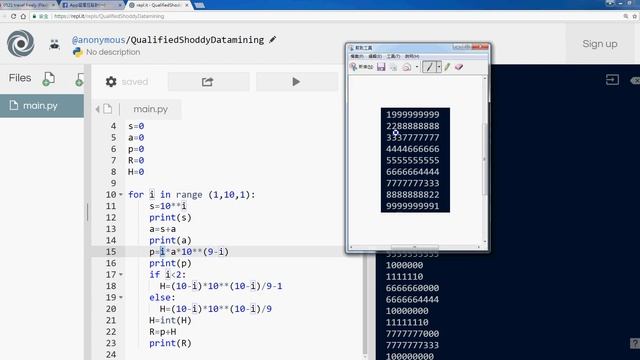Click line 23 print(R)
The height and width of the screenshot is (360, 640).
click(170, 343)
